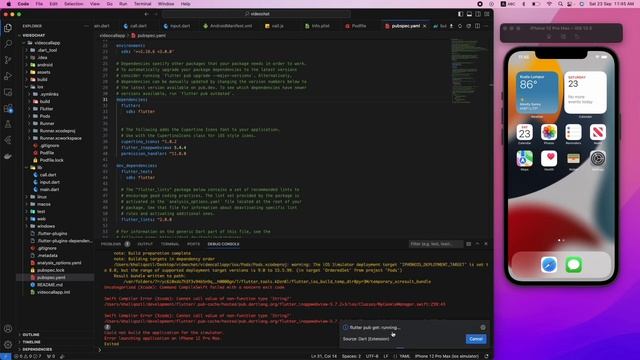
Task: Open README.md in the explorer
Action: (x=50, y=284)
